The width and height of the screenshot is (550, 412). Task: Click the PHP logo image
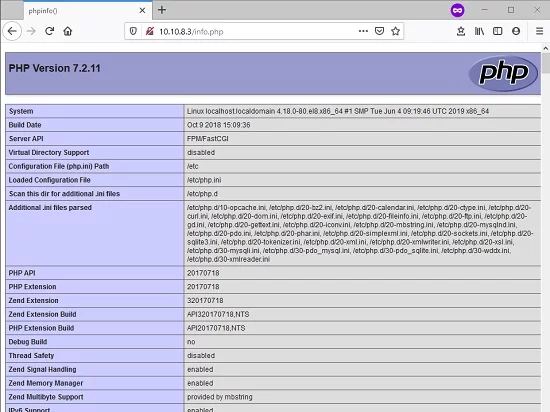click(x=503, y=73)
